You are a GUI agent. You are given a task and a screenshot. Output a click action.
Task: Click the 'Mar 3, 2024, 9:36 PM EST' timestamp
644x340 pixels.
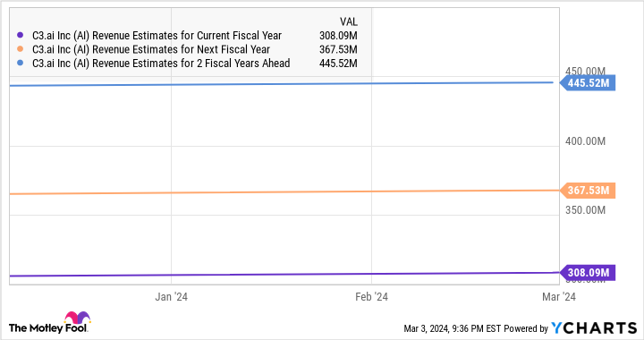[x=453, y=329]
